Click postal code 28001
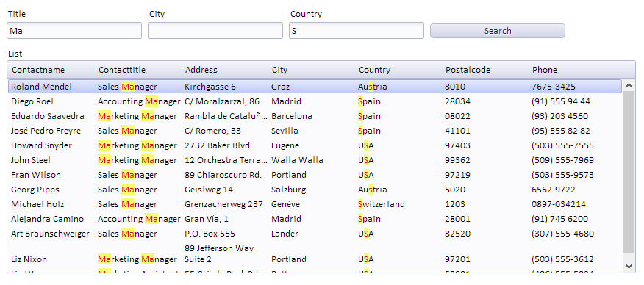The width and height of the screenshot is (644, 285). tap(457, 219)
